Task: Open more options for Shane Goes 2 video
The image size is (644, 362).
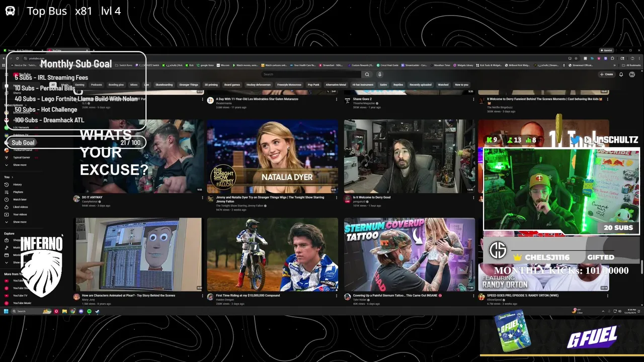Action: (x=473, y=99)
